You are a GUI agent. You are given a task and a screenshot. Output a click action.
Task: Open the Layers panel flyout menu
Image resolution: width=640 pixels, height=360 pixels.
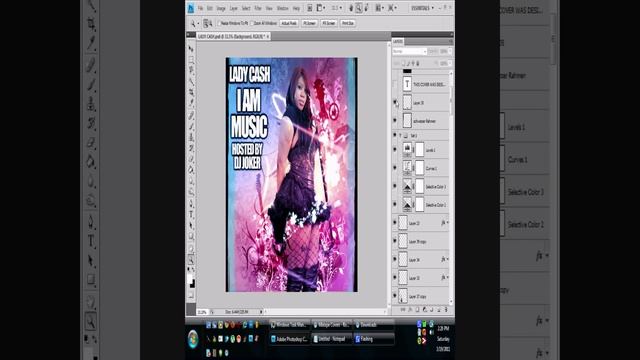click(451, 42)
